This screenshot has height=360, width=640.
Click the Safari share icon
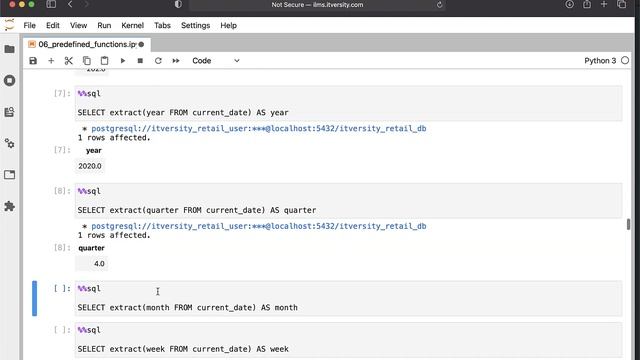587,4
